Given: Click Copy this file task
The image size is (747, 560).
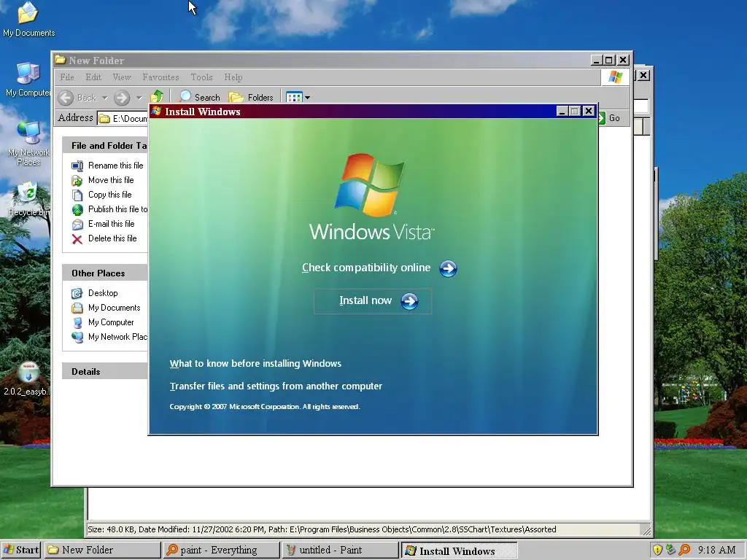Looking at the screenshot, I should pyautogui.click(x=109, y=195).
